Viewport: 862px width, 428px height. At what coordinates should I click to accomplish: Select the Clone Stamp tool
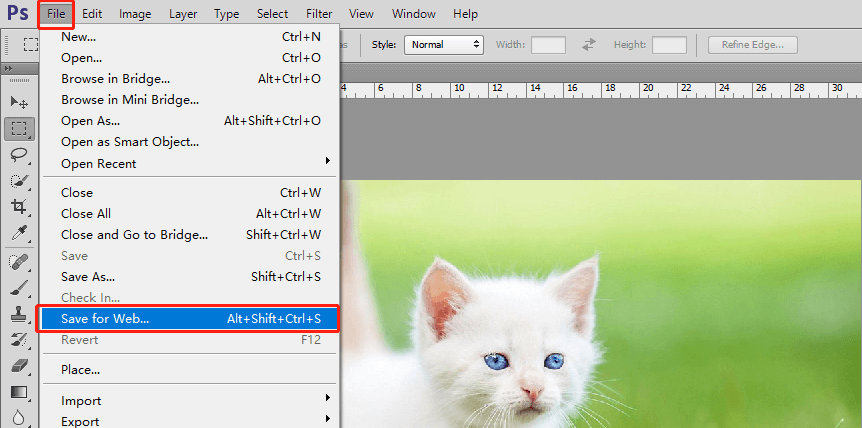tap(19, 313)
